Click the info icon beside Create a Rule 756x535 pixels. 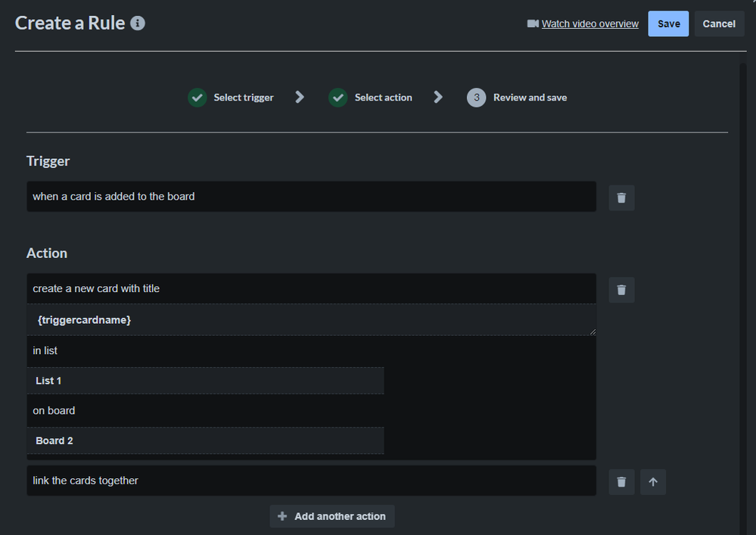coord(138,23)
